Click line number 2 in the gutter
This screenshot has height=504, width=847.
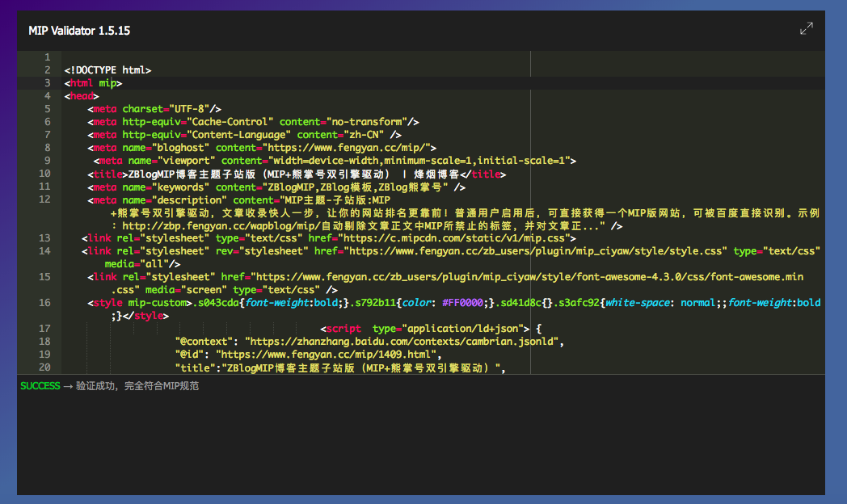coord(48,70)
